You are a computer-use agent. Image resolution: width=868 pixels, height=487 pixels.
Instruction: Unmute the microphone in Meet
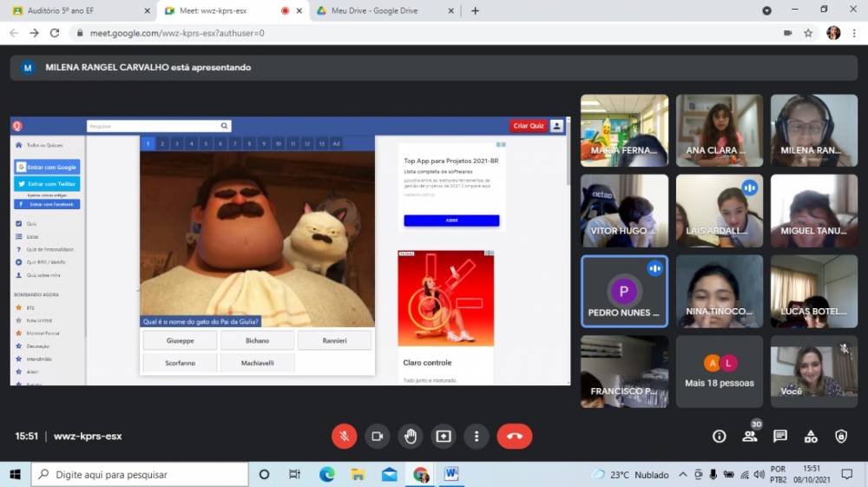(x=344, y=436)
